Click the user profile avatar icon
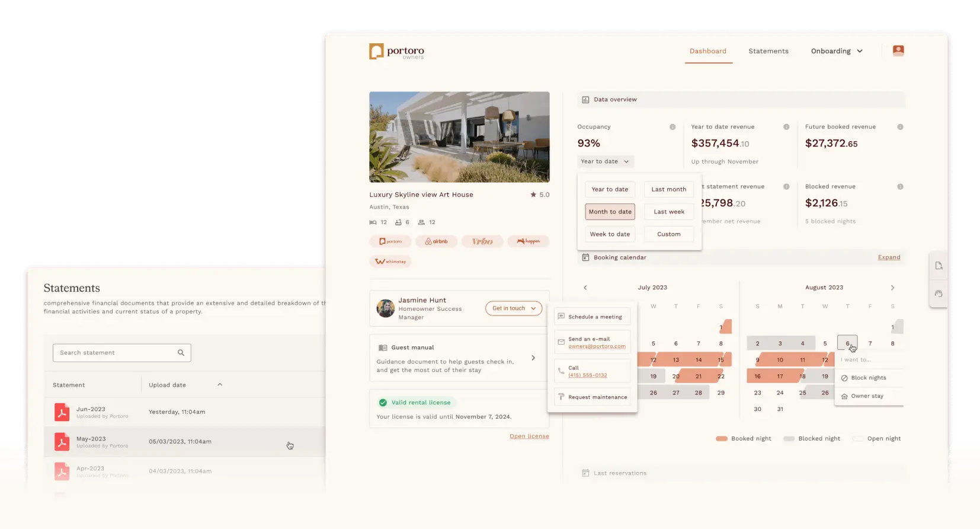The image size is (980, 529). click(898, 51)
